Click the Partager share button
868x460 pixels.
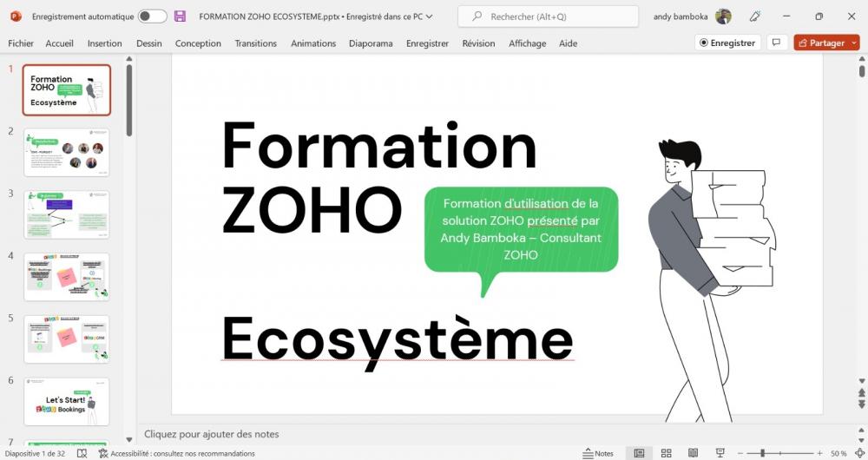pos(821,43)
